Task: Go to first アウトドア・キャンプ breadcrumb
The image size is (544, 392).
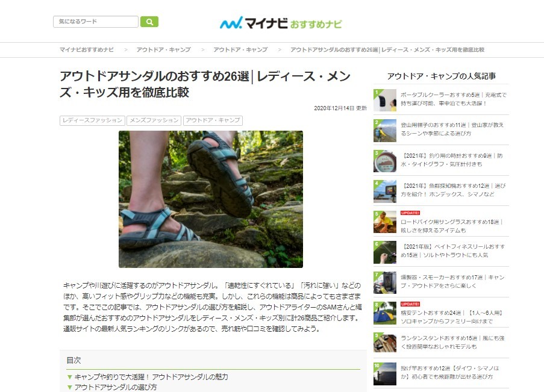Action: [x=163, y=49]
